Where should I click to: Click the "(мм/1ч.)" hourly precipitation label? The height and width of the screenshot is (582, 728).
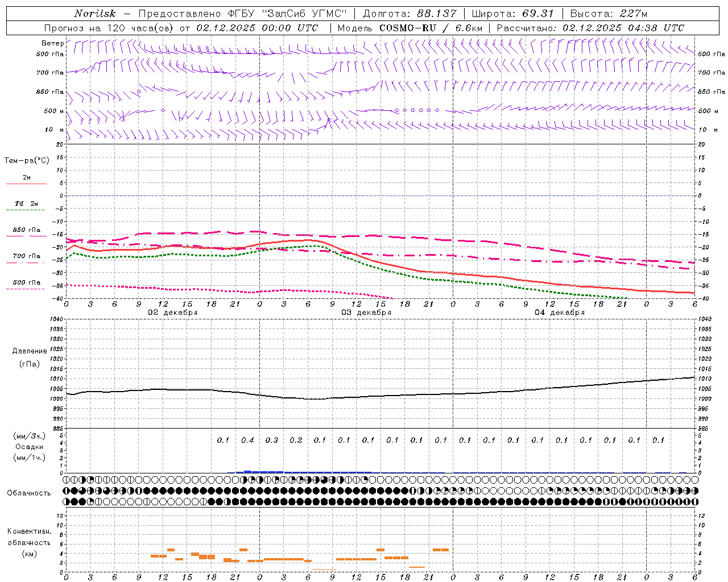tap(30, 458)
